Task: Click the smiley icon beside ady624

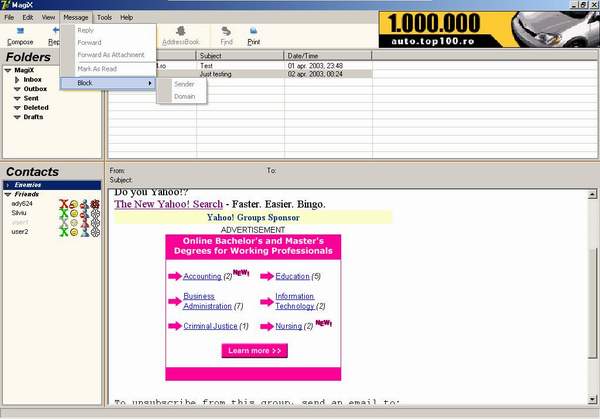Action: 74,204
